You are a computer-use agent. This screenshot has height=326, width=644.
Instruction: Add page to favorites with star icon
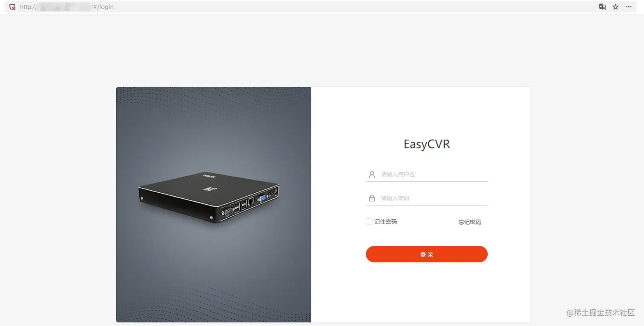pos(615,7)
